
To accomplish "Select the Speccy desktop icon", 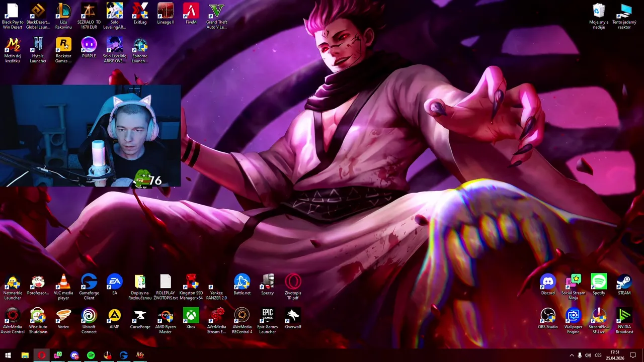I will pos(268,285).
